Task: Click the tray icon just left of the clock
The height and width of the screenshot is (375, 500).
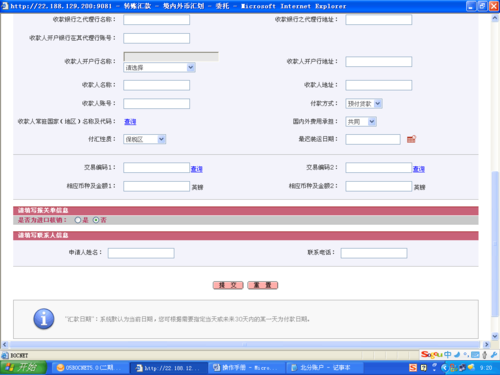Action: 471,367
